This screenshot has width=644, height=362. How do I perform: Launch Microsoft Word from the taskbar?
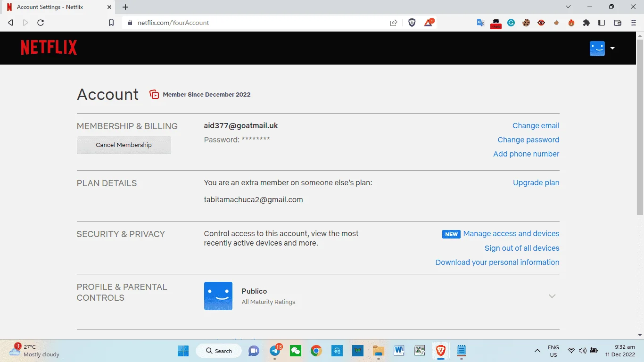pos(399,351)
